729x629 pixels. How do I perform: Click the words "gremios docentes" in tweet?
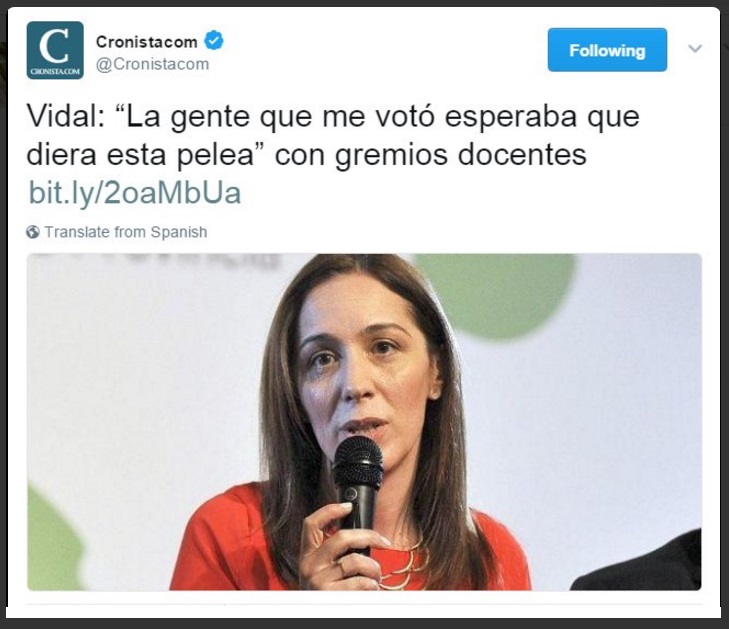click(461, 155)
